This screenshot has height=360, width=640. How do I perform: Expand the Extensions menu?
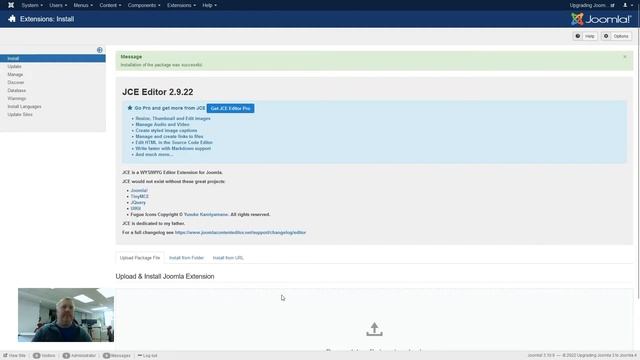(181, 5)
